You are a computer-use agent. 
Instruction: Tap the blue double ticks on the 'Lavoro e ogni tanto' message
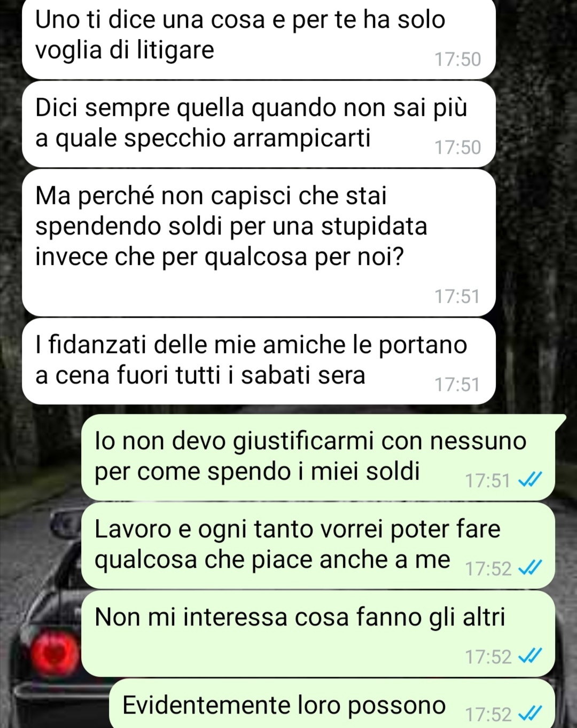(x=531, y=568)
